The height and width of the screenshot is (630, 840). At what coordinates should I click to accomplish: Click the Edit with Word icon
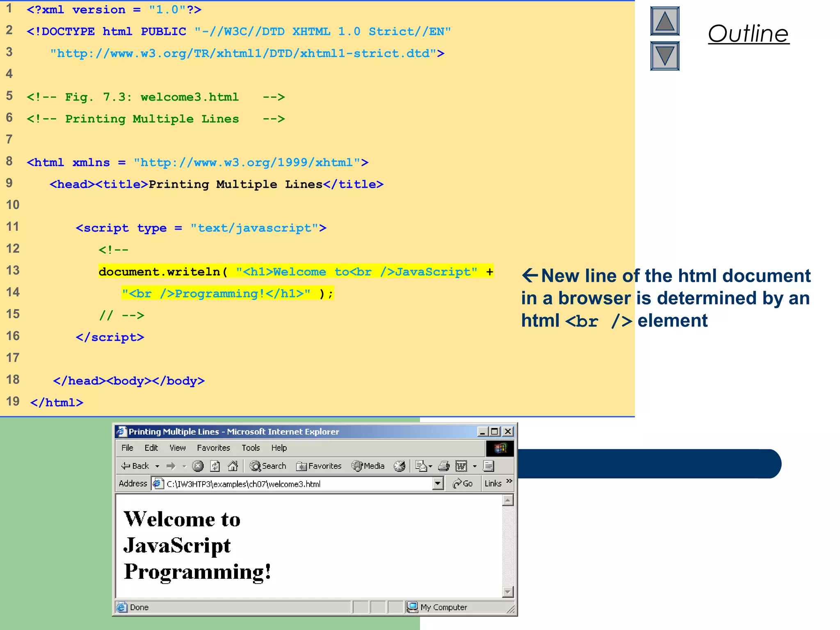[461, 466]
